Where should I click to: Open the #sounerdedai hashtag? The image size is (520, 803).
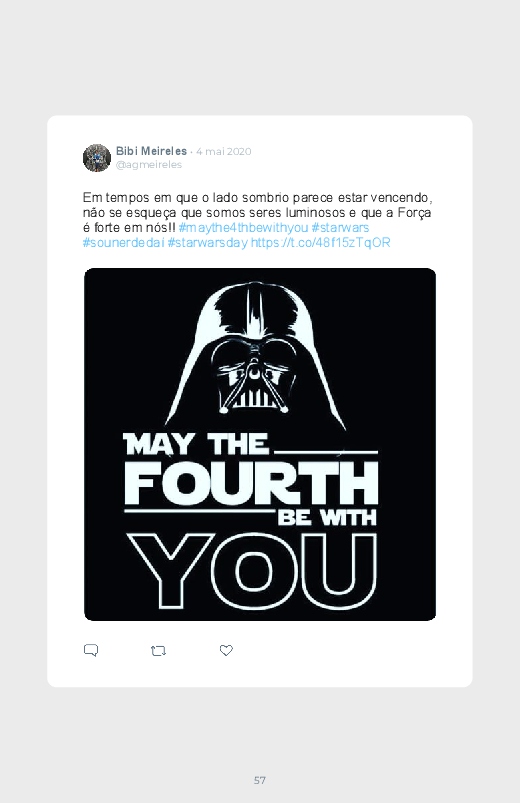123,243
